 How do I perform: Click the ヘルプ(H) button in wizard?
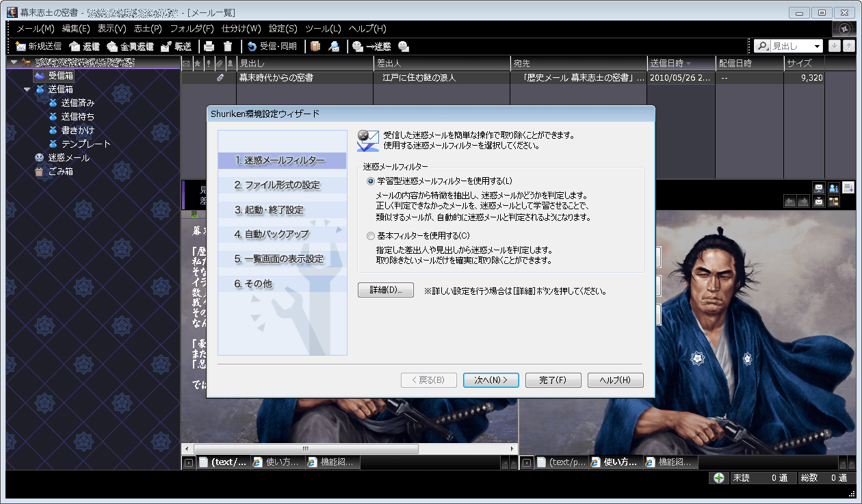coord(616,380)
